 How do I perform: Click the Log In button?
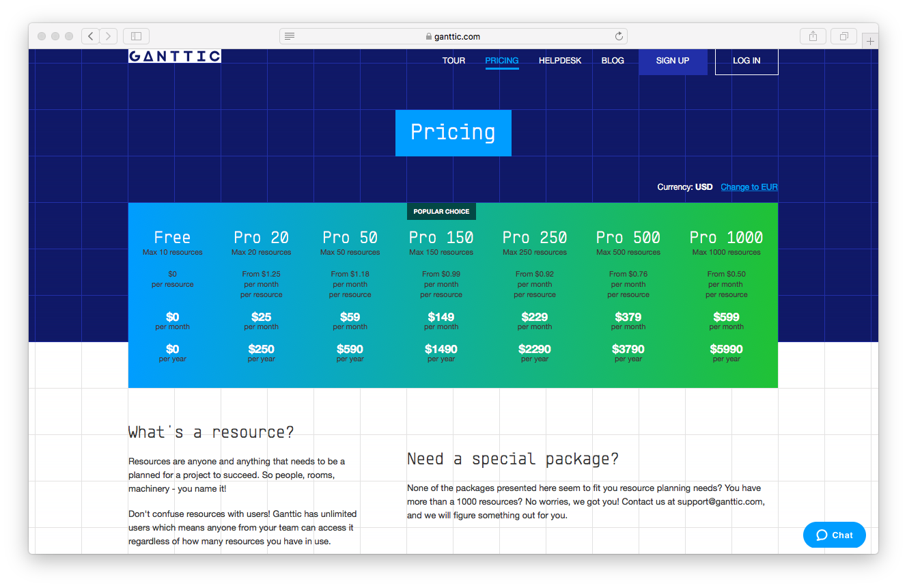click(x=746, y=61)
